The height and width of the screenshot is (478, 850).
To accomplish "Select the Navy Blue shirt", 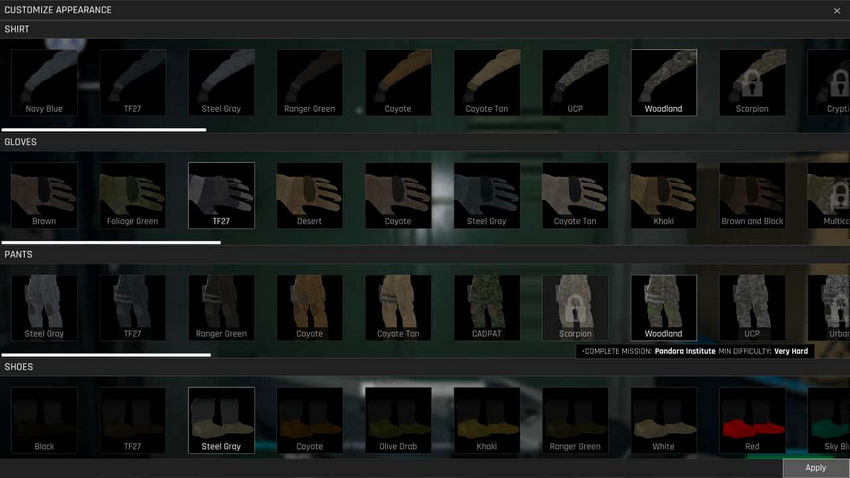I will tap(44, 83).
